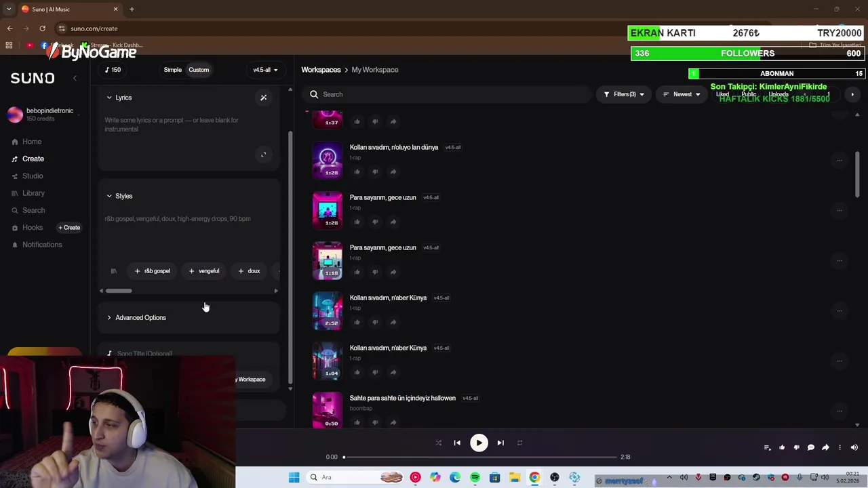
Task: Go to the previous track
Action: (x=457, y=443)
